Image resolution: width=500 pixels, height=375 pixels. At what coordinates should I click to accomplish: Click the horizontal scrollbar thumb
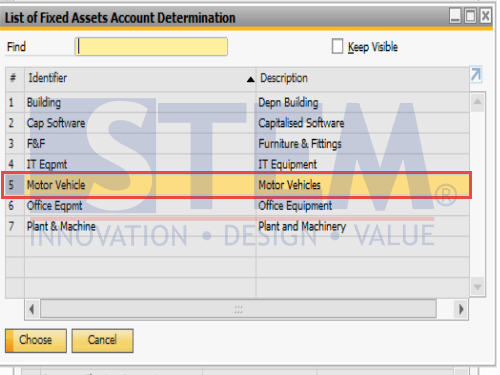238,309
